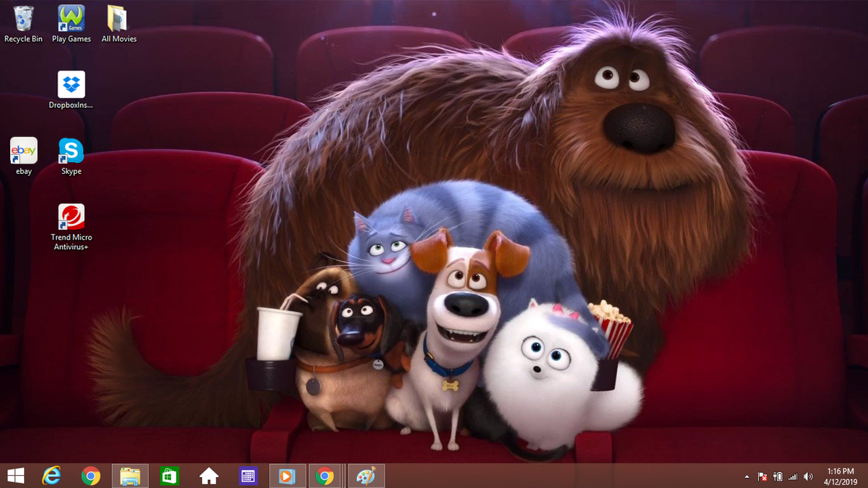868x488 pixels.
Task: Select the All Movies folder
Action: pos(119,24)
